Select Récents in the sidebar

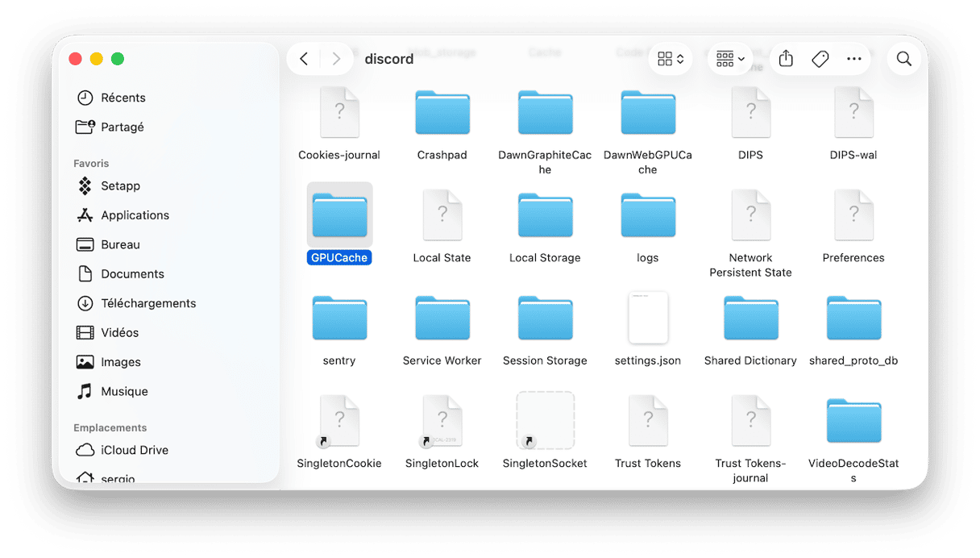(x=122, y=98)
